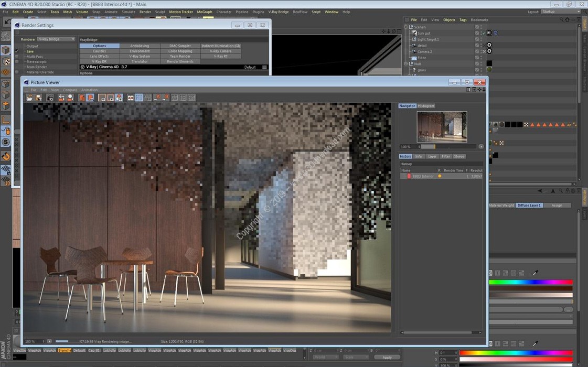The width and height of the screenshot is (588, 367).
Task: Click the Open image folder icon in Picture Viewer
Action: pos(29,98)
